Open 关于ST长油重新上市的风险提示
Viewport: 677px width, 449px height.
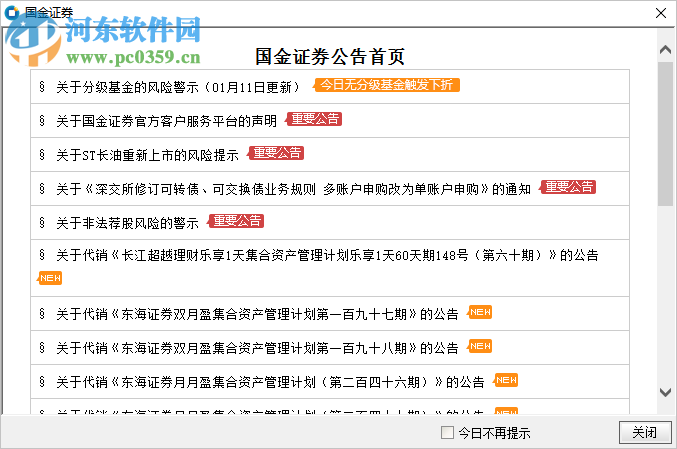pyautogui.click(x=147, y=155)
